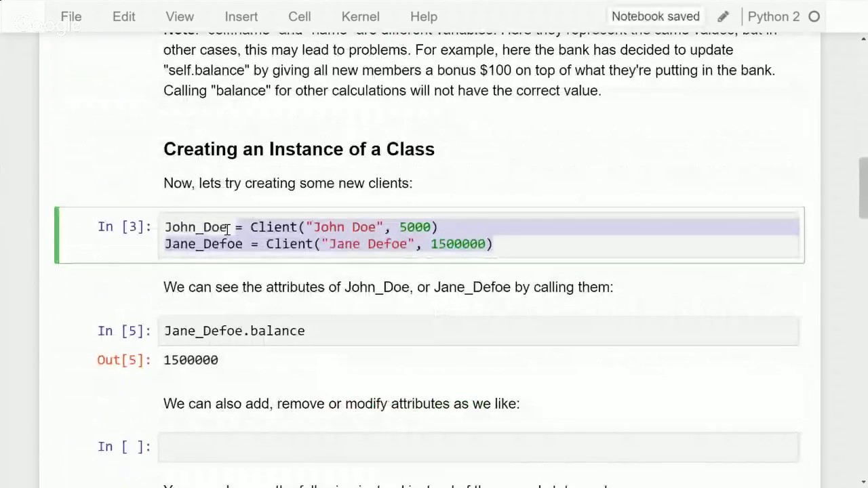Click the text 'We can see the attributes of John_Doe'
868x488 pixels.
pyautogui.click(x=286, y=287)
